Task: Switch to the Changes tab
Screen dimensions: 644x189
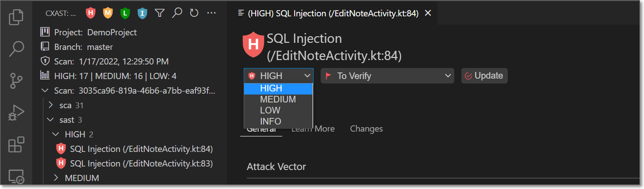Action: (x=366, y=129)
